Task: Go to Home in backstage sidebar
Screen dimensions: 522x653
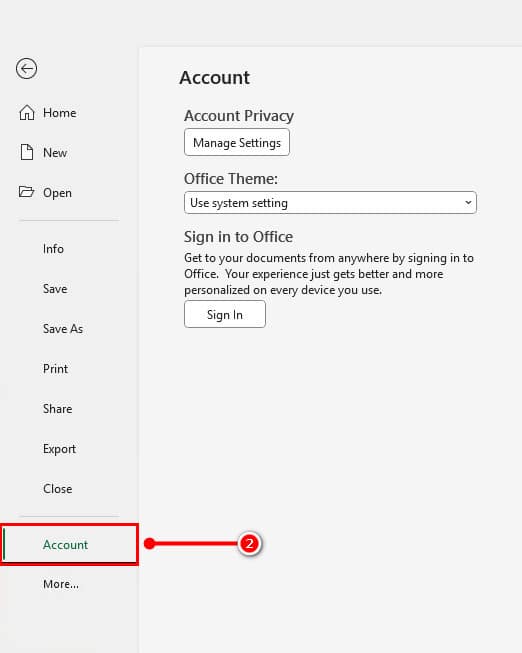Action: tap(47, 113)
